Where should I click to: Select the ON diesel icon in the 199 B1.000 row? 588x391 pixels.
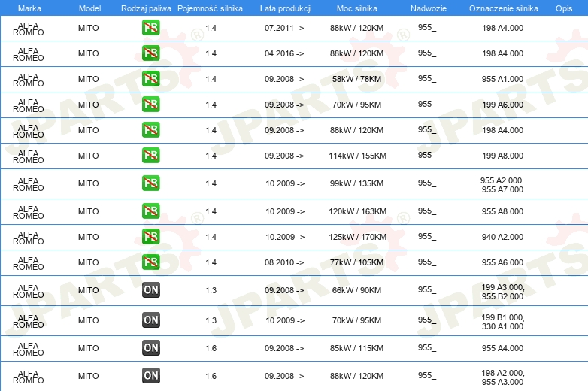(150, 320)
